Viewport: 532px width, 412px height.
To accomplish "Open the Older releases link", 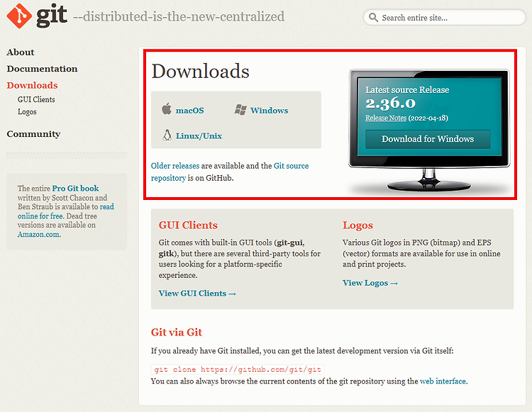I will [x=175, y=166].
